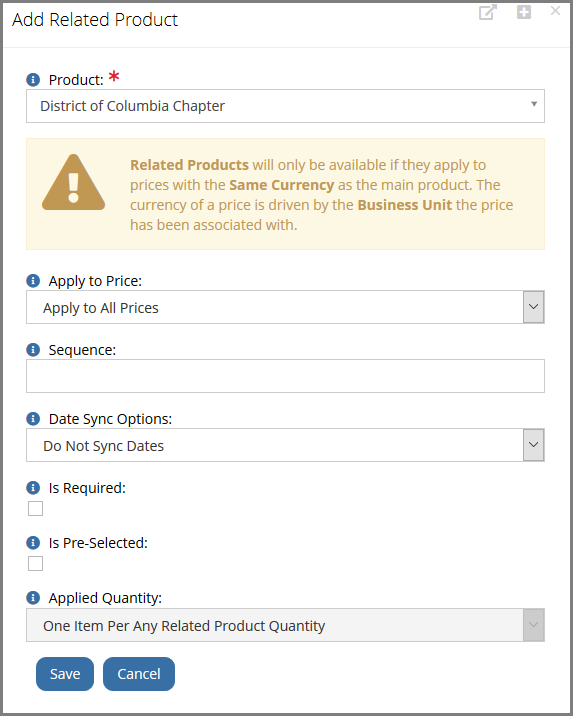This screenshot has height=716, width=573.
Task: Click the plus icon in dialog header
Action: [524, 12]
